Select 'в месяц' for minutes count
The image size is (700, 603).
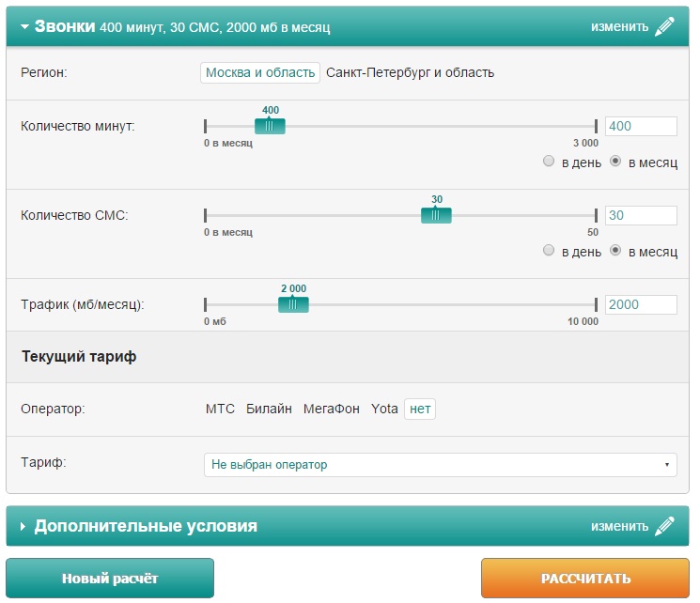tap(616, 162)
